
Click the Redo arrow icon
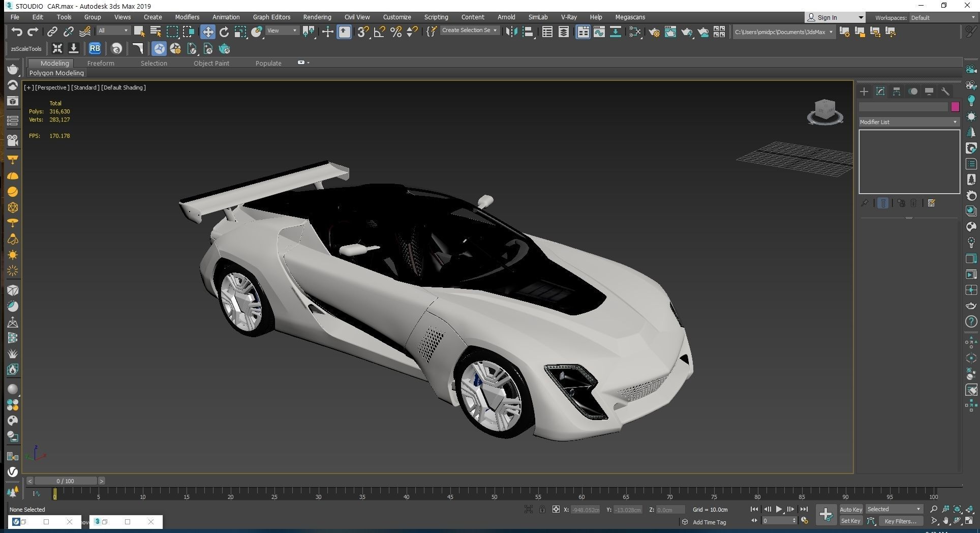pos(33,32)
